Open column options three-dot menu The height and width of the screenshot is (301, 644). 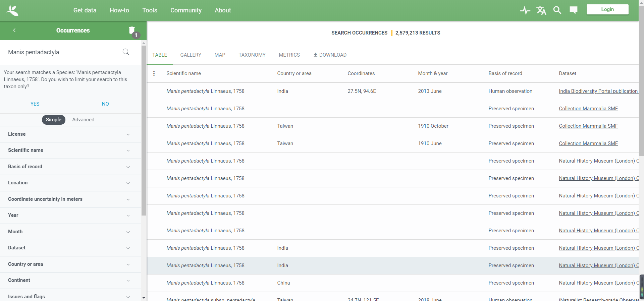tap(154, 73)
